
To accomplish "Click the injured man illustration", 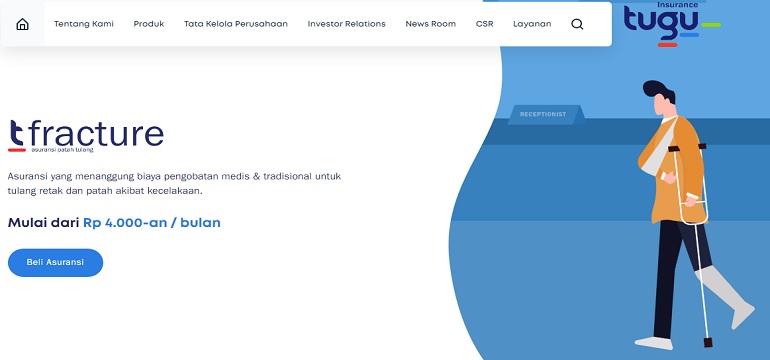I will pyautogui.click(x=694, y=214).
